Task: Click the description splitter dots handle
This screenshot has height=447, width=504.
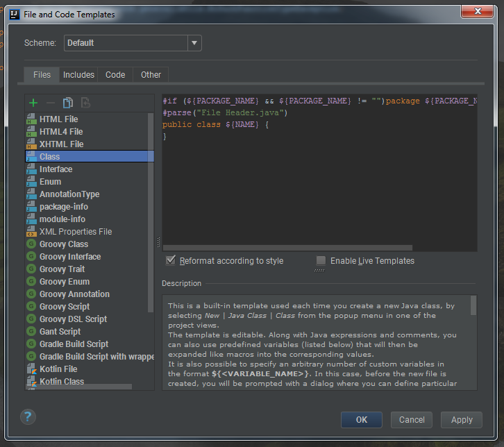Action: pyautogui.click(x=319, y=270)
